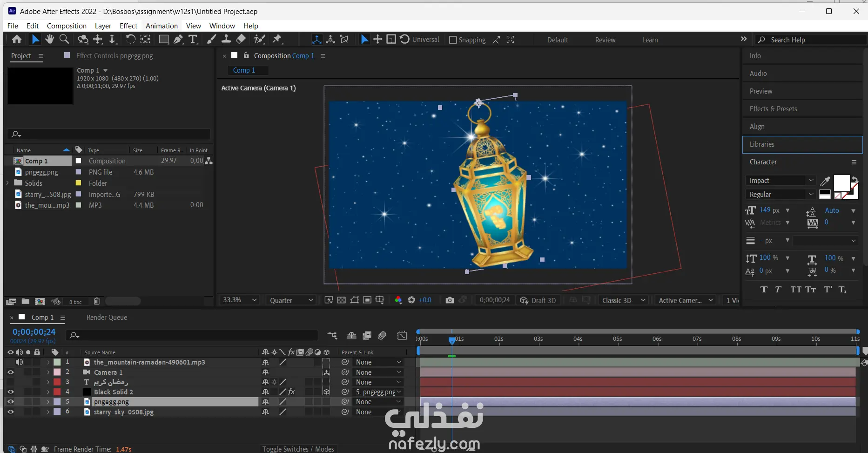Open the File menu
The height and width of the screenshot is (453, 868).
13,26
